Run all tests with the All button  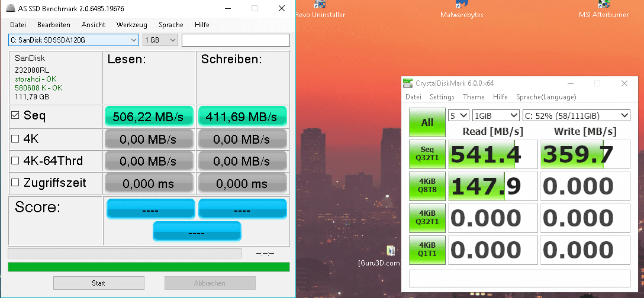click(427, 122)
